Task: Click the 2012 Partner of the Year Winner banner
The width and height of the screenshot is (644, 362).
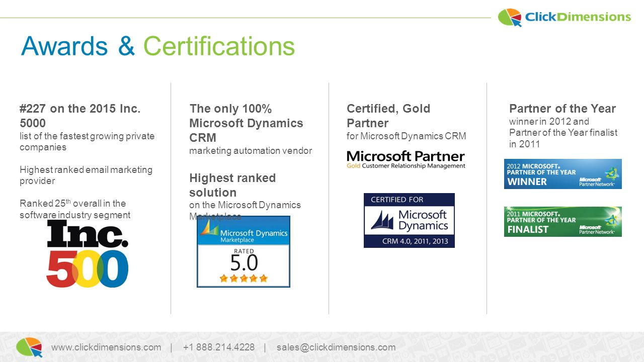Action: click(x=563, y=174)
